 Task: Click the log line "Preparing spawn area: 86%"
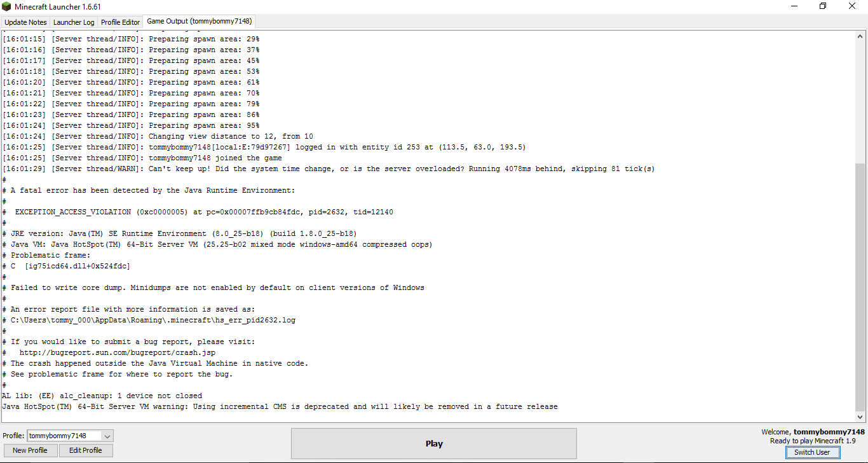(131, 114)
